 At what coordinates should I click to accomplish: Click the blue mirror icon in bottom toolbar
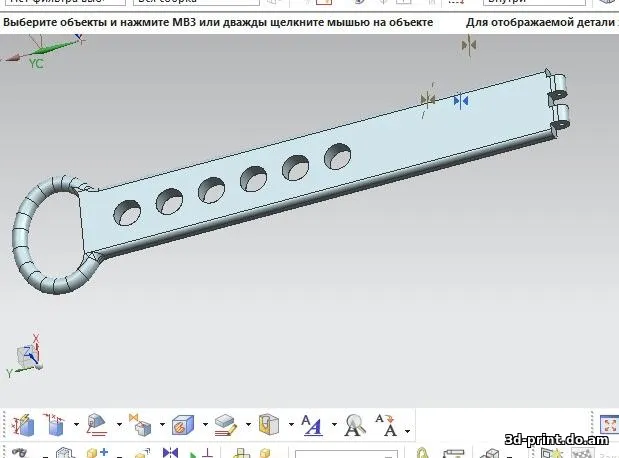[x=170, y=453]
